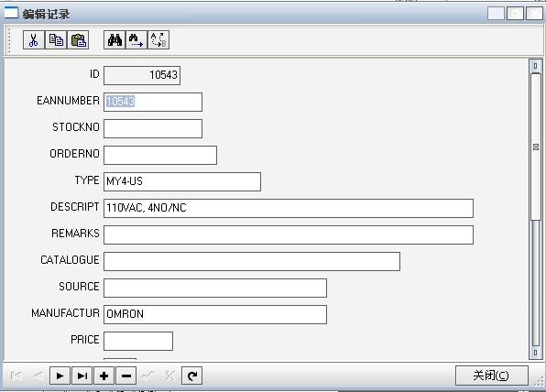Open Find with the binoculars icon

pyautogui.click(x=115, y=40)
